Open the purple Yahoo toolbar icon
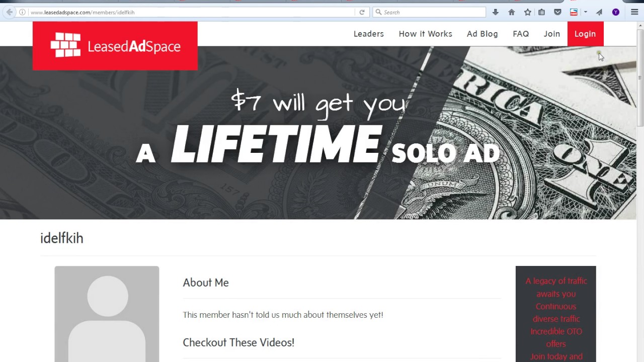 click(616, 12)
